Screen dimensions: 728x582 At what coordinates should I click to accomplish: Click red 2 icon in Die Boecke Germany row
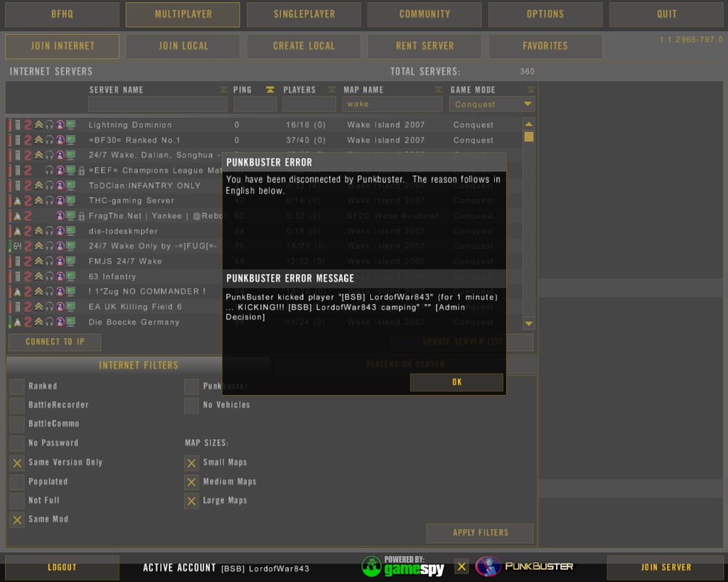point(28,322)
